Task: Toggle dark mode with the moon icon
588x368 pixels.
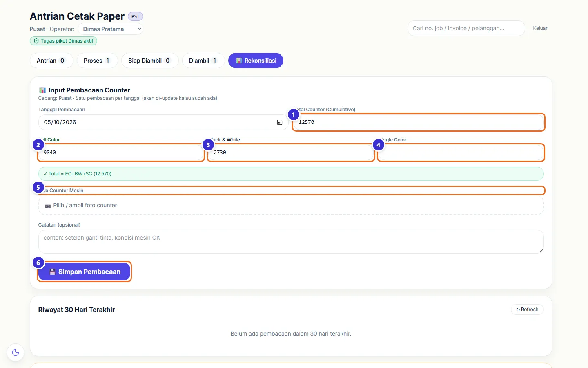Action: coord(16,352)
